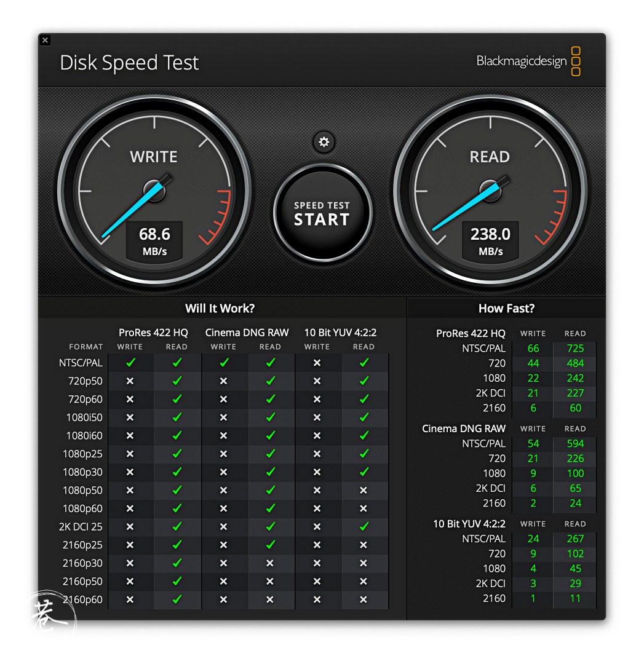The width and height of the screenshot is (644, 664).
Task: Click NTSC/PAL 10 Bit YUV write cross
Action: click(317, 363)
